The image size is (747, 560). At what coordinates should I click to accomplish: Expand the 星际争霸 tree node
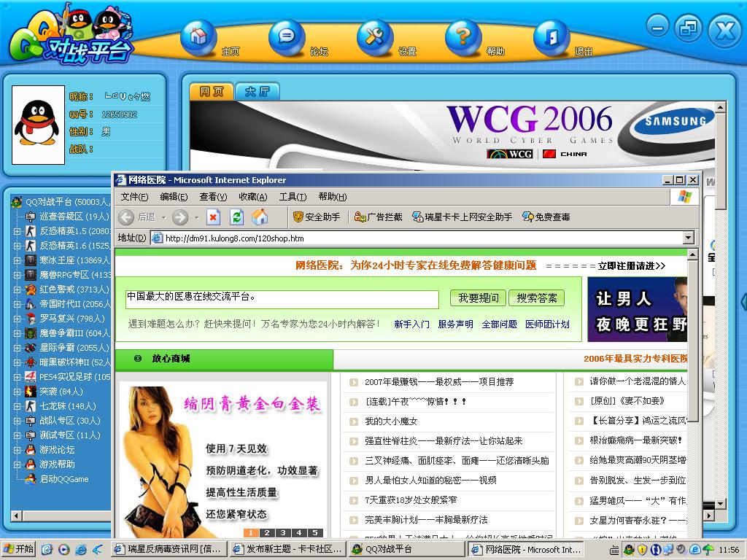[18, 348]
